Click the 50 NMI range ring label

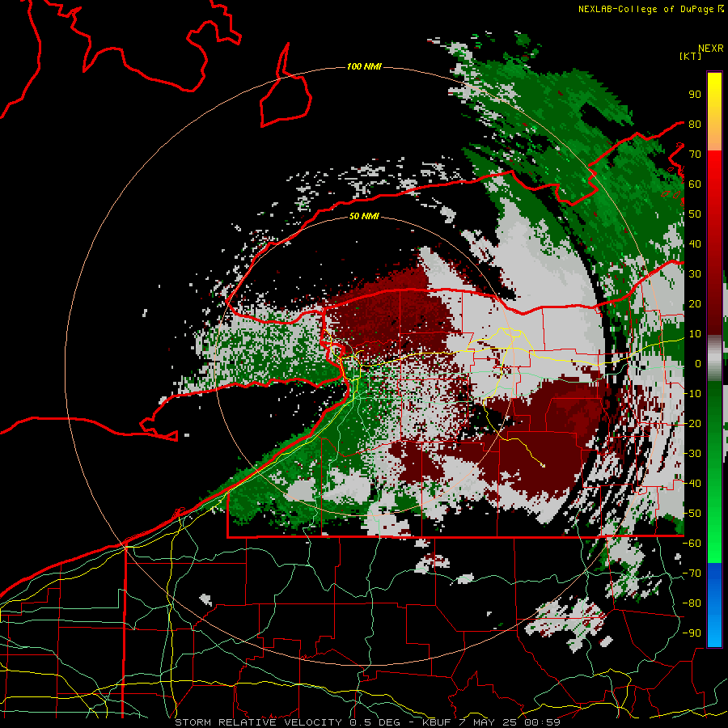coord(364,216)
